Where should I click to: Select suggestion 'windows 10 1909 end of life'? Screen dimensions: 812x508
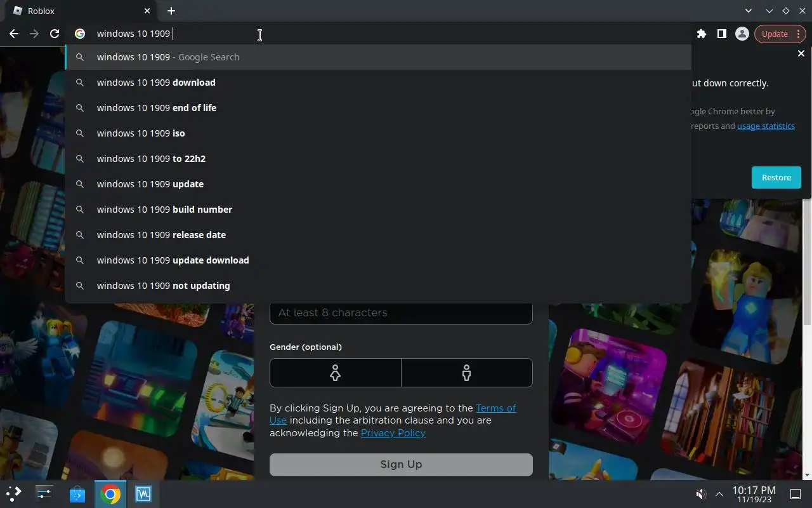pyautogui.click(x=378, y=108)
